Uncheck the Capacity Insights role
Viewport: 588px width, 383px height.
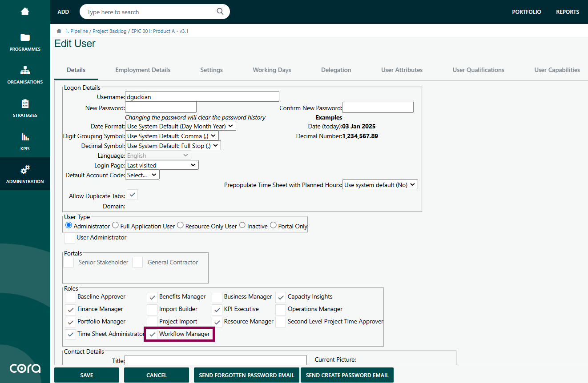click(281, 297)
